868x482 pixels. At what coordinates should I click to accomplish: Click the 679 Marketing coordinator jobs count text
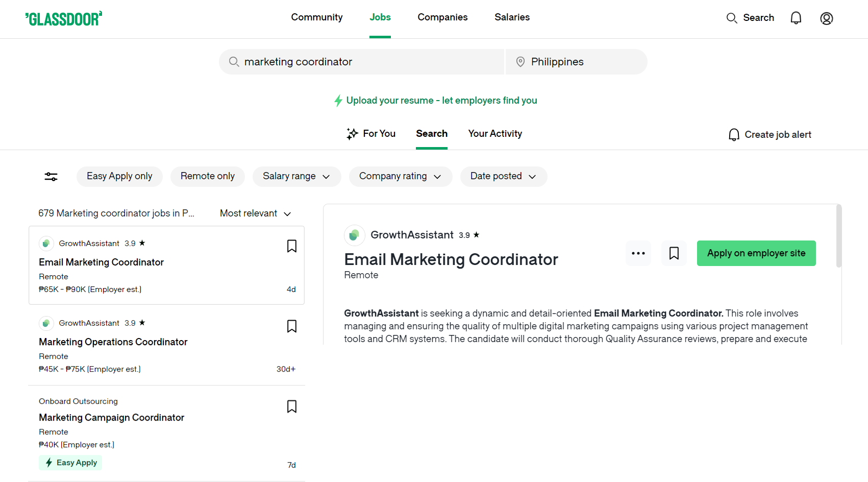[116, 213]
